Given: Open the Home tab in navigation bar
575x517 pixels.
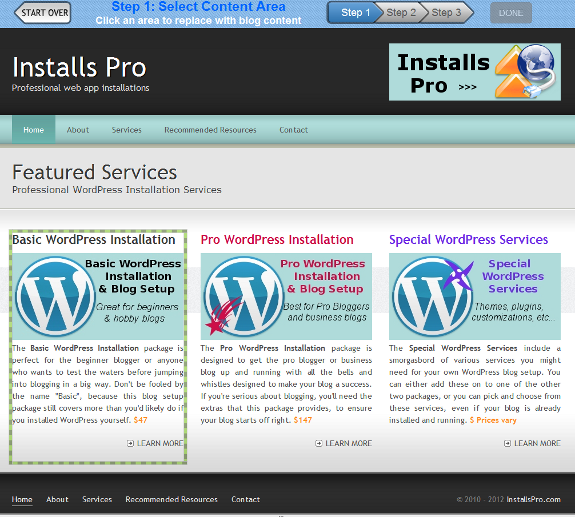Looking at the screenshot, I should click(x=33, y=130).
